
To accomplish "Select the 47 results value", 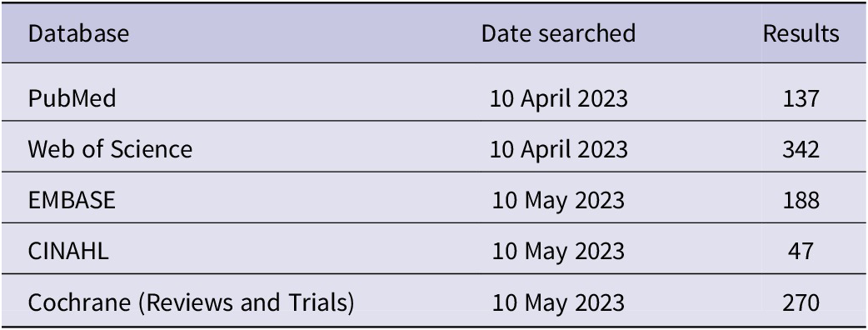I will pyautogui.click(x=801, y=252).
